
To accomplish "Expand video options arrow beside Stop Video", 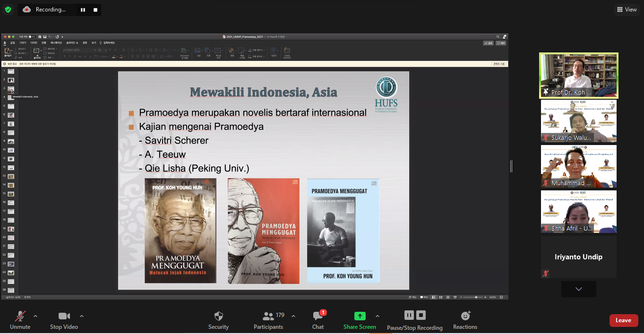I will click(x=82, y=316).
